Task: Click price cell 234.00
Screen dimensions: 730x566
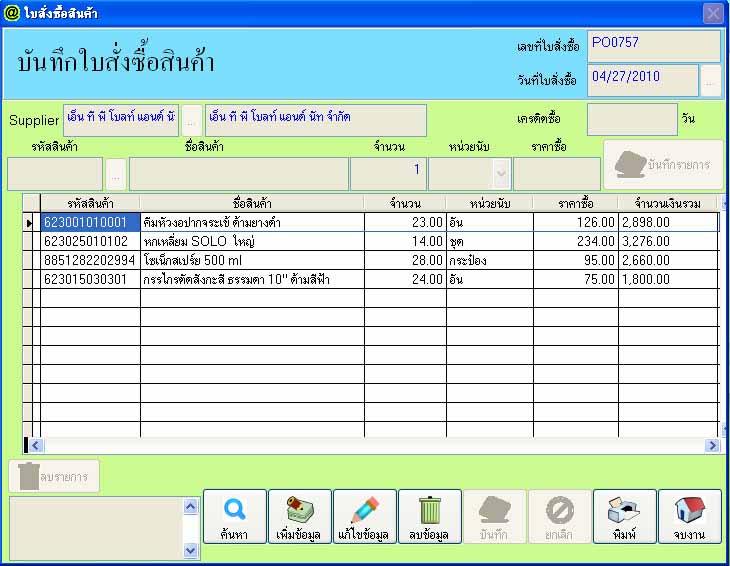Action: coord(576,242)
